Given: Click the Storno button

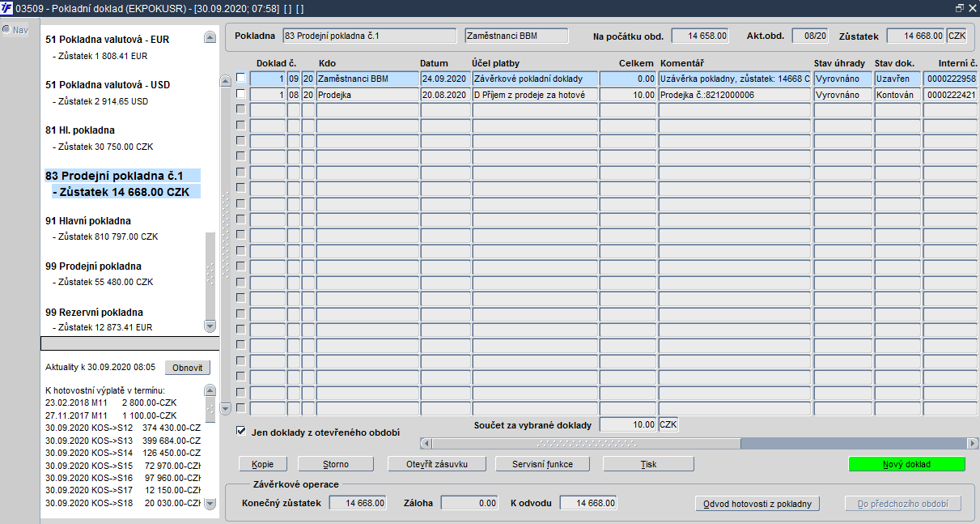Looking at the screenshot, I should 335,464.
